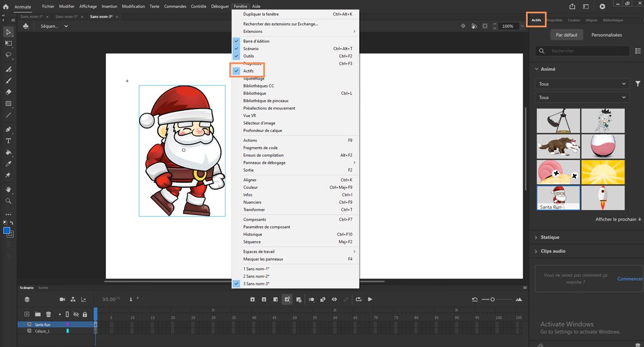Switch to Propriétés panel tab
Image resolution: width=644 pixels, height=347 pixels.
[554, 20]
